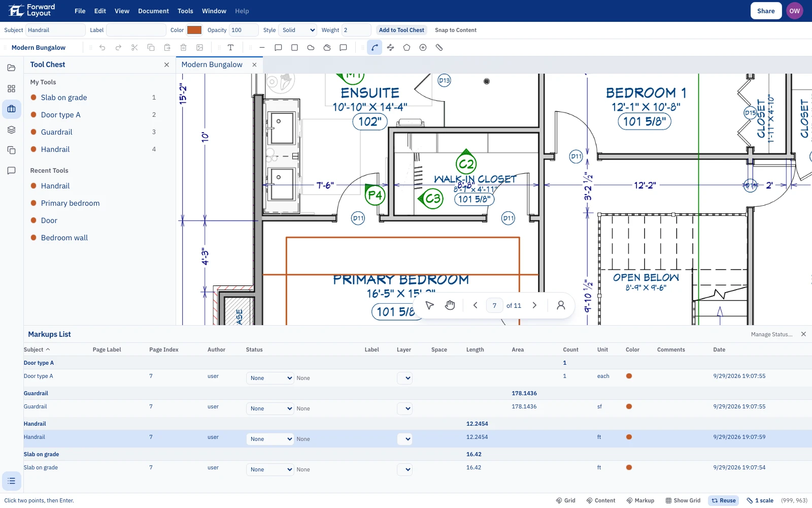The width and height of the screenshot is (812, 508).
Task: Toggle Reuse mode in status bar
Action: 724,500
